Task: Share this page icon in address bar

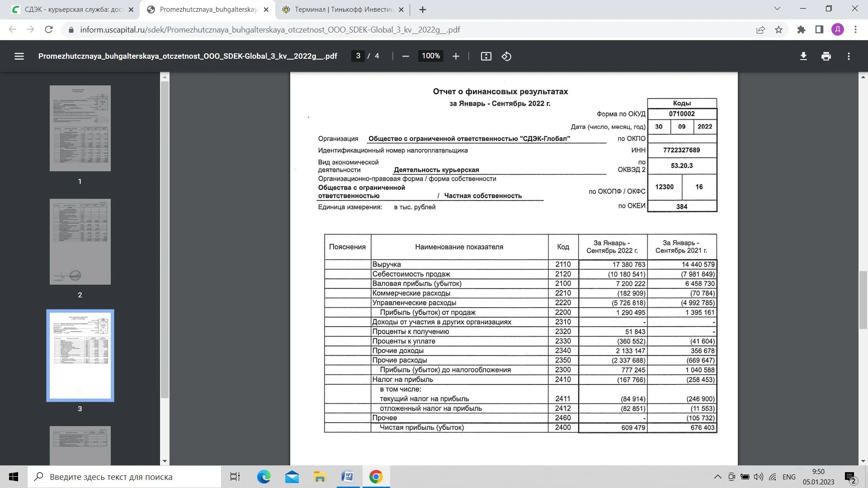Action: point(760,29)
